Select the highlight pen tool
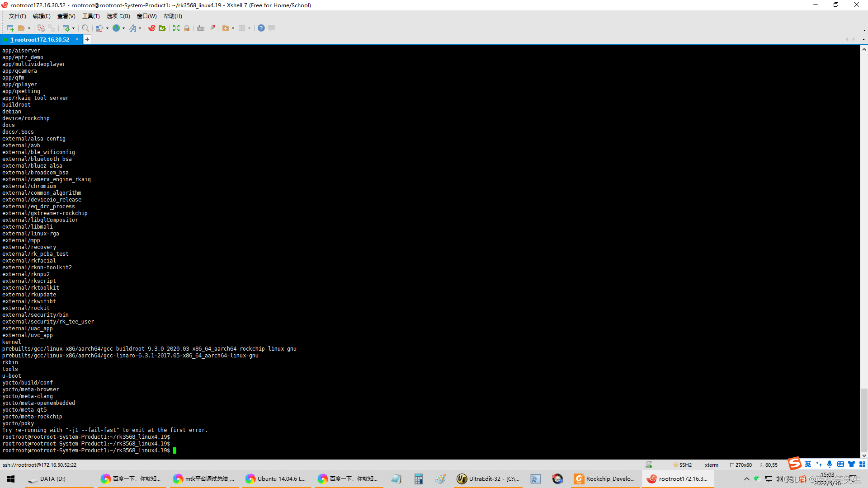 point(212,28)
